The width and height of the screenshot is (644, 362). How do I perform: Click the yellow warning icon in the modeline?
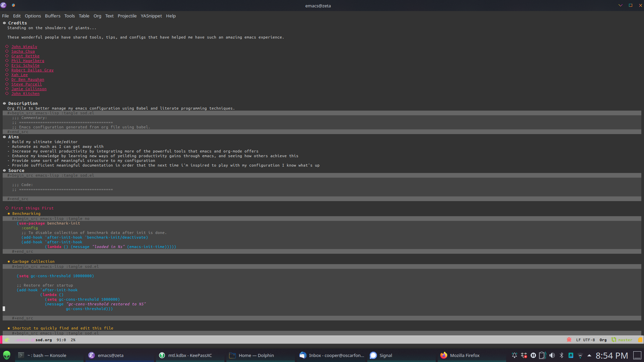[640, 340]
